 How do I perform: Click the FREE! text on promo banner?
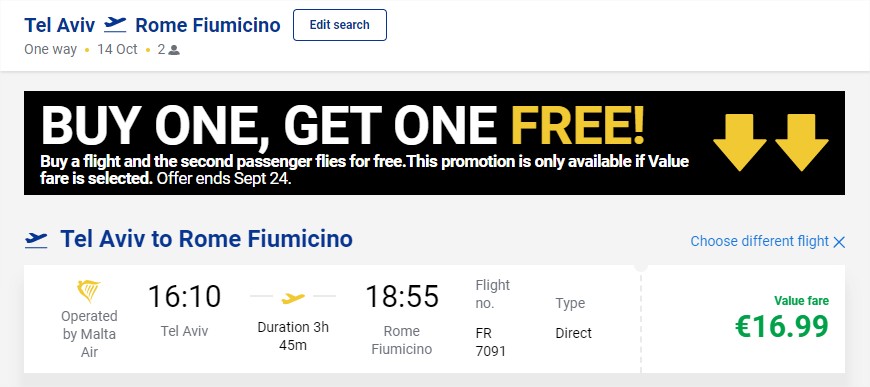point(578,125)
